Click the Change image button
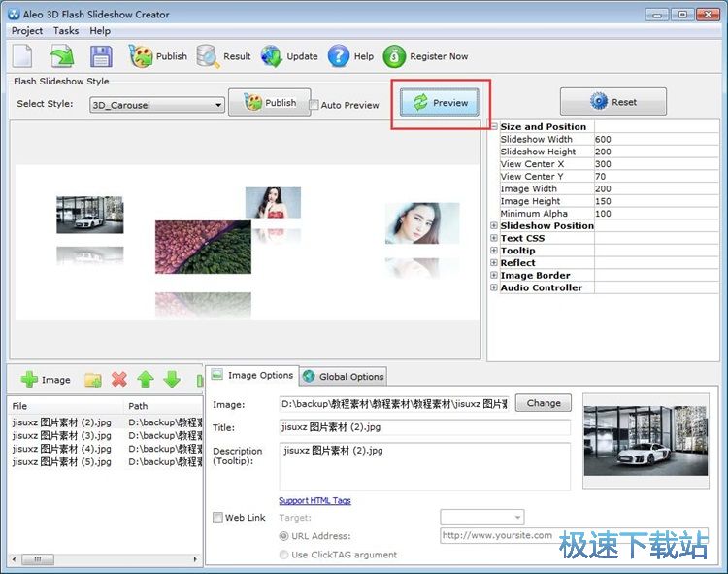 click(x=544, y=403)
